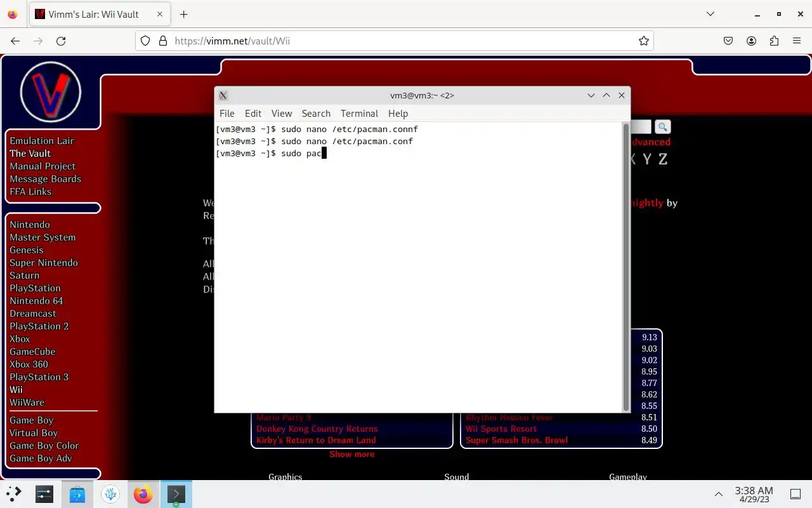The width and height of the screenshot is (812, 508).
Task: Open terminal Search menu
Action: tap(316, 113)
